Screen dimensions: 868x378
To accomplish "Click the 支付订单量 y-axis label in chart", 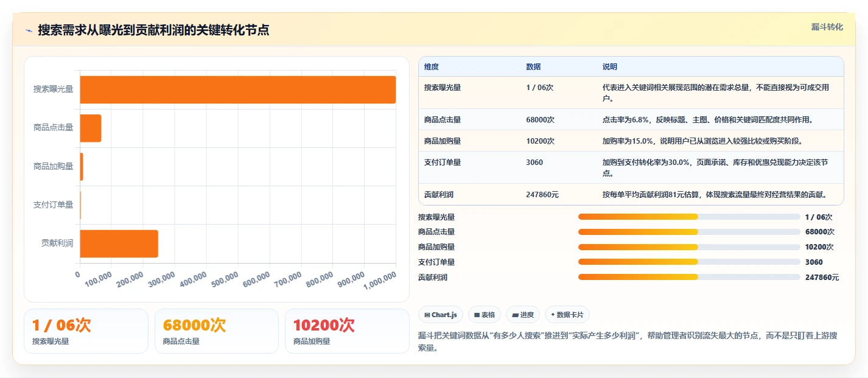I will click(x=53, y=205).
